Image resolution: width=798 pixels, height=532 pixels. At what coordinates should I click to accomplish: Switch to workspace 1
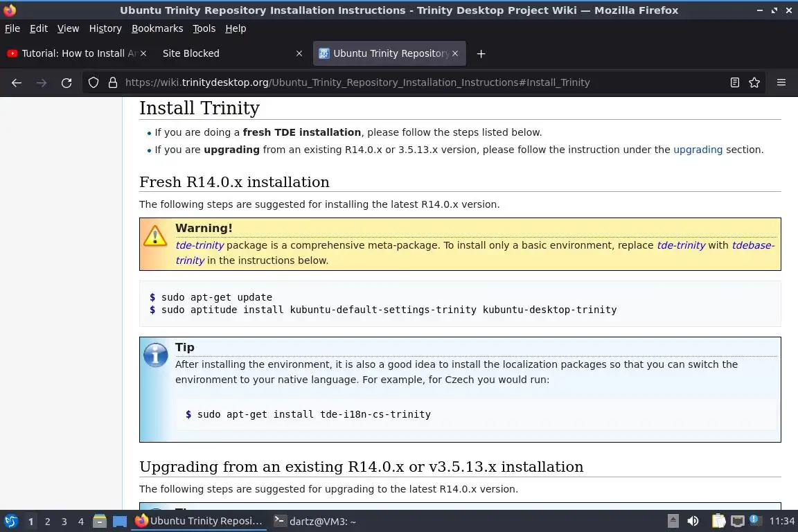tap(31, 522)
